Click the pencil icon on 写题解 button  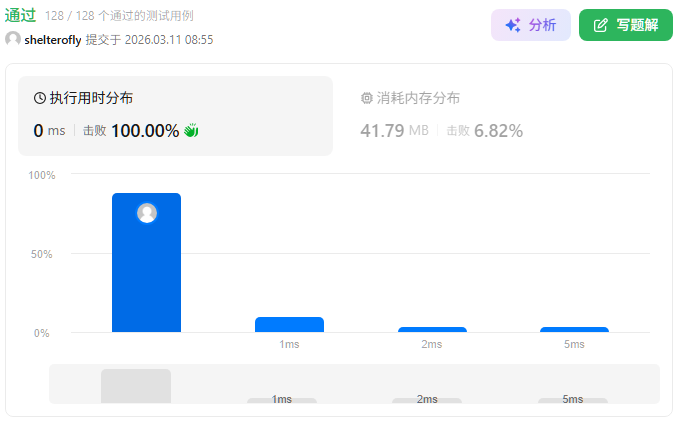click(x=601, y=26)
